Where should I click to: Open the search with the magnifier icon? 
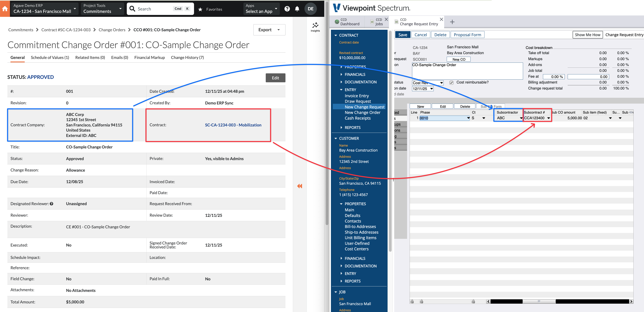point(132,9)
